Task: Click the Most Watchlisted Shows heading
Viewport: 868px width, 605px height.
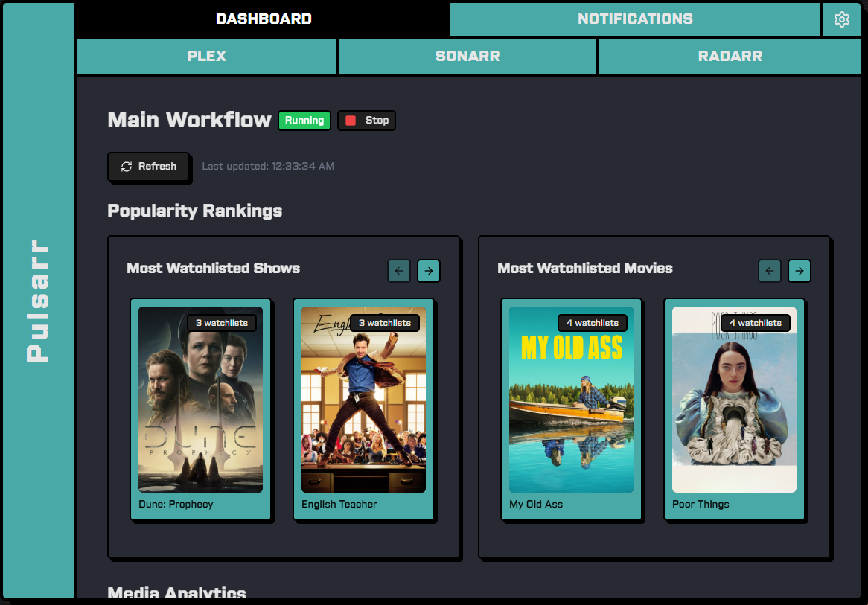Action: click(x=213, y=269)
